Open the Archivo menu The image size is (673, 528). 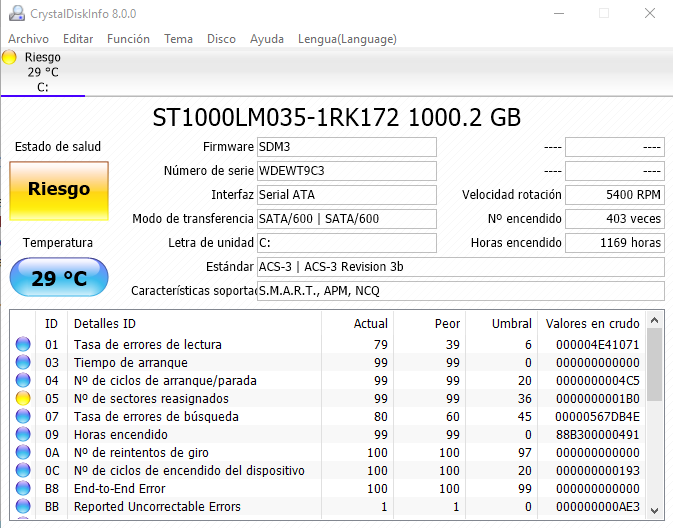28,39
